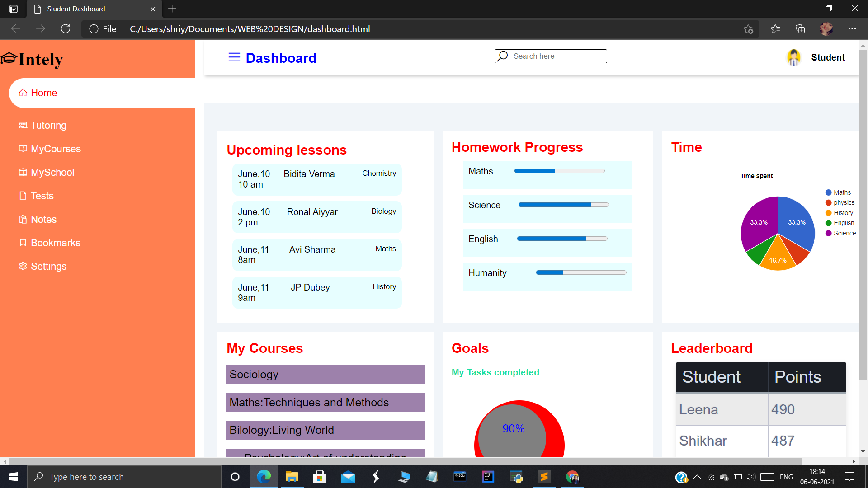Image resolution: width=868 pixels, height=488 pixels.
Task: Expand the hamburger menu beside Dashboard
Action: [234, 57]
